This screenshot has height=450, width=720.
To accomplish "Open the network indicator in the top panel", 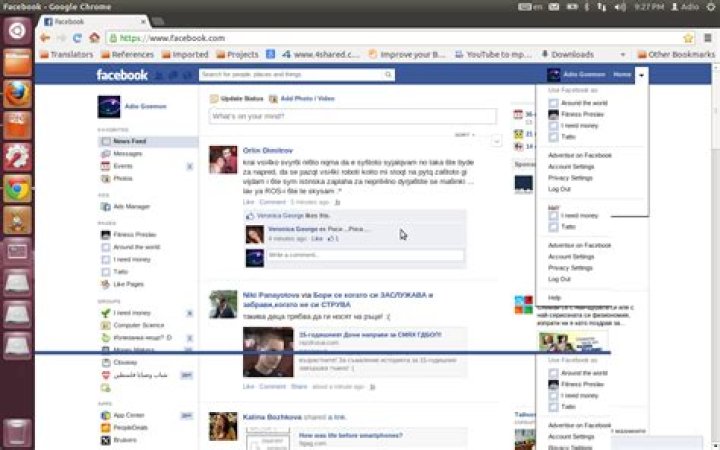I will (602, 6).
